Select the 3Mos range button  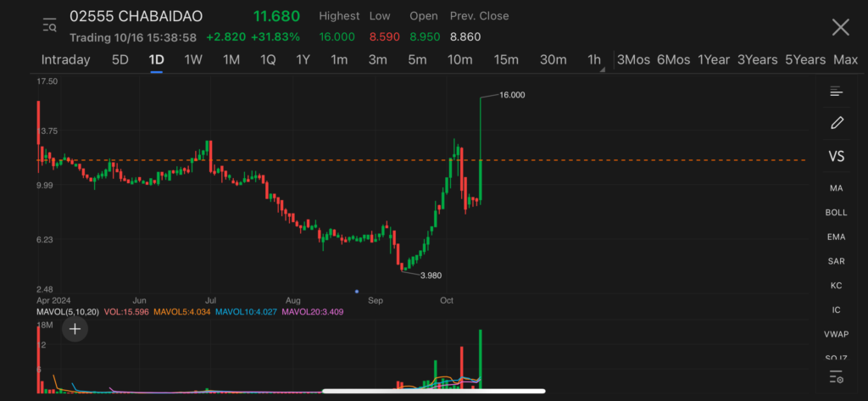tap(633, 60)
